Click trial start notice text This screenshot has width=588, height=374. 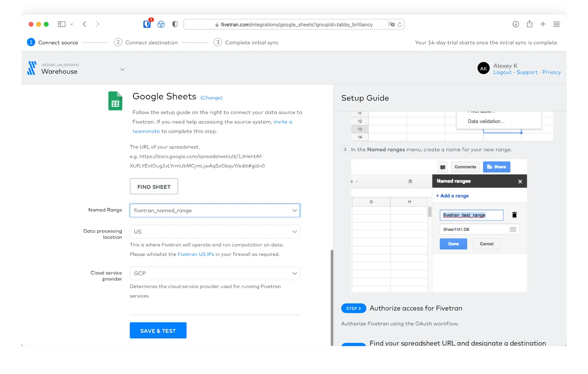486,43
